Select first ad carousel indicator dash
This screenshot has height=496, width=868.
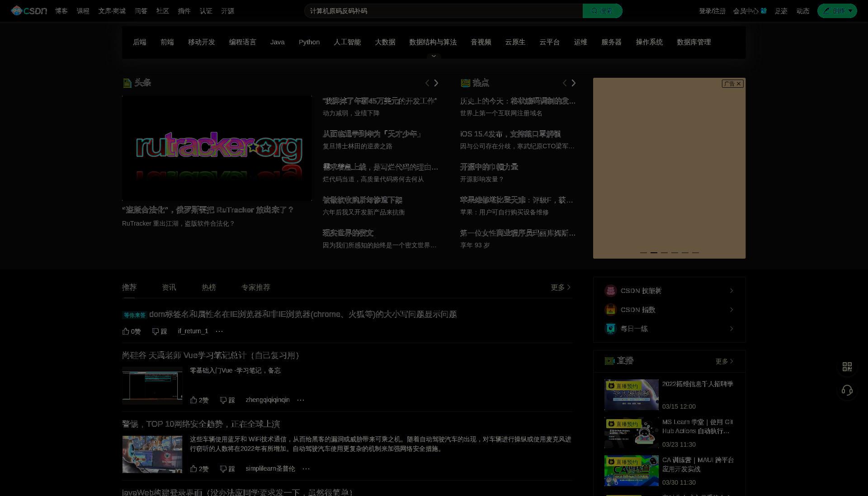[643, 252]
